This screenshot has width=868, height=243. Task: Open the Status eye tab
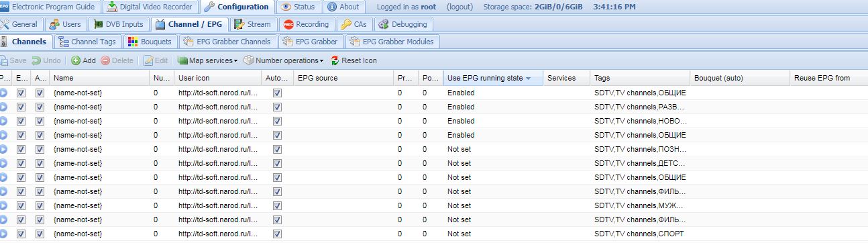tap(299, 7)
